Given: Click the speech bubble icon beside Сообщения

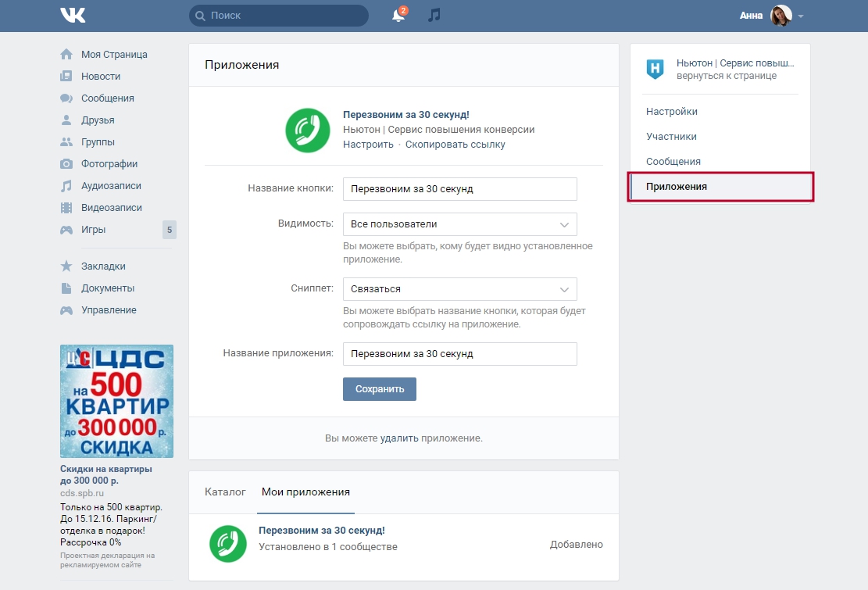Looking at the screenshot, I should [66, 98].
